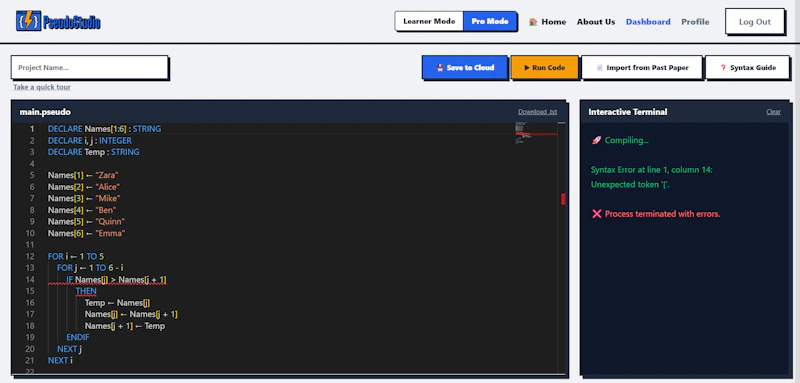Click line number 12 in the gutter

pos(30,257)
